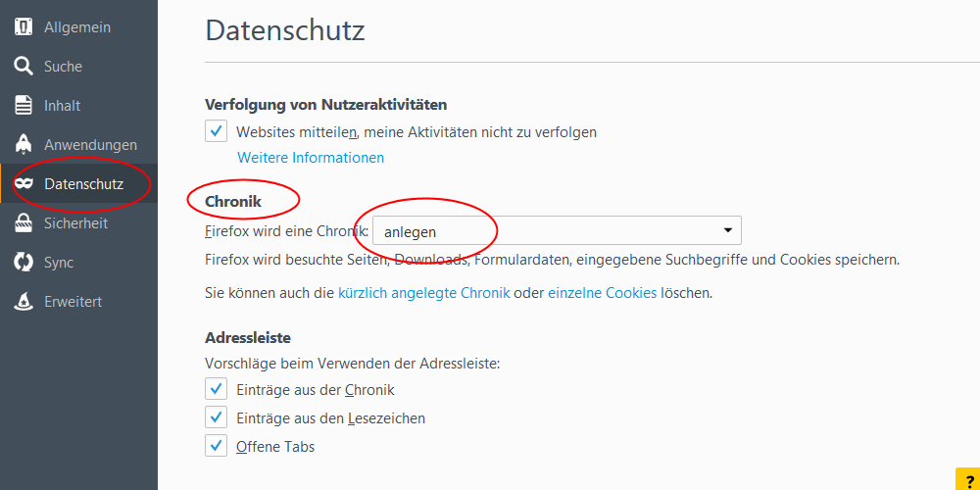Image resolution: width=980 pixels, height=490 pixels.
Task: Click the Erweitert wizard hat icon
Action: click(24, 302)
